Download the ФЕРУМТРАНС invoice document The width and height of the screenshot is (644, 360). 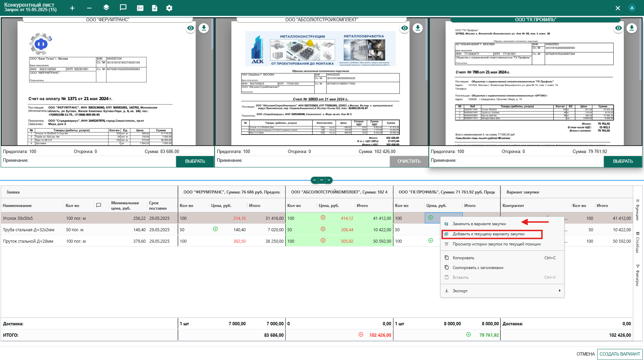[x=204, y=28]
